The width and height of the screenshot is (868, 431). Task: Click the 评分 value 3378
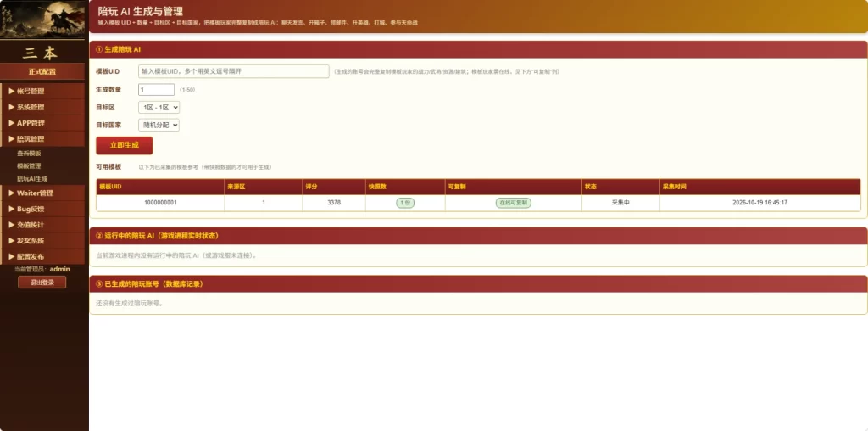click(334, 203)
